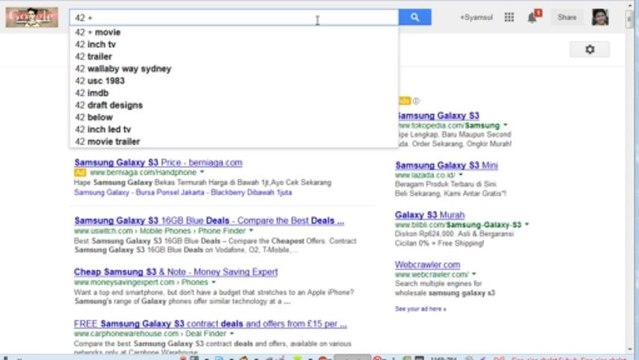
Task: Choose the '42 movie trailer' suggestion
Action: point(234,141)
